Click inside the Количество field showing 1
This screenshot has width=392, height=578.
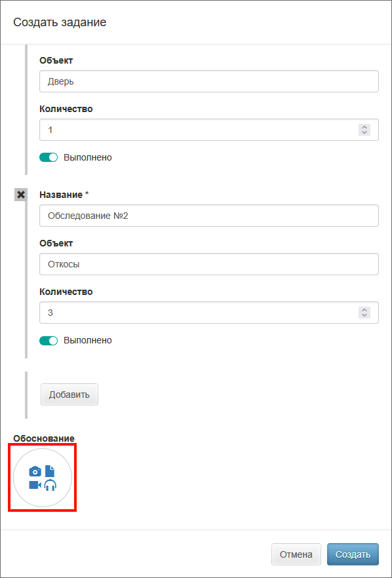[x=209, y=130]
